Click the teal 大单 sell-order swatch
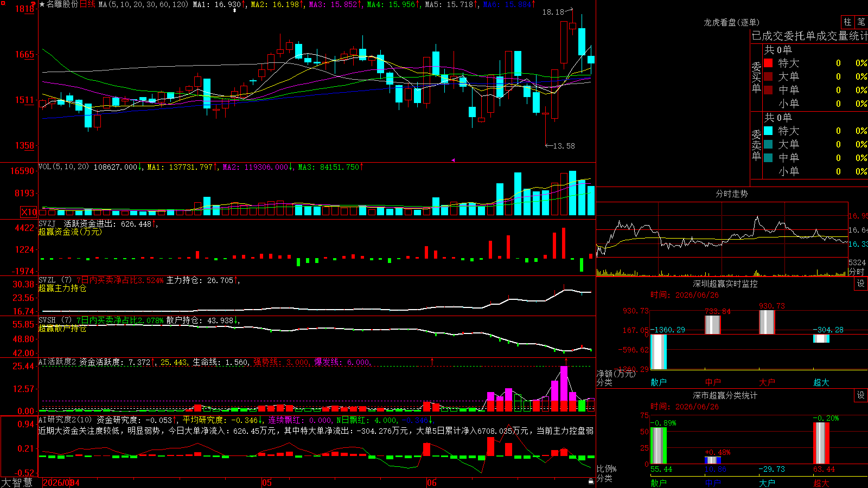The width and height of the screenshot is (868, 488). coord(768,144)
